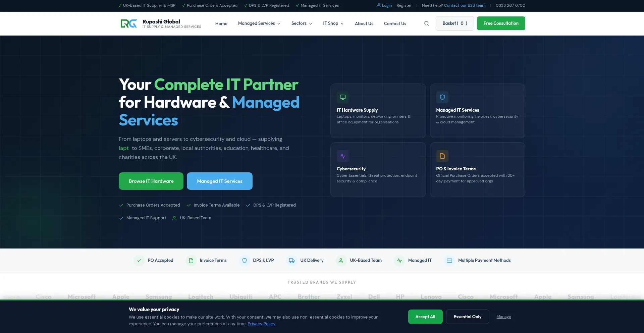Image resolution: width=644 pixels, height=333 pixels.
Task: Open the Privacy Policy link
Action: click(261, 324)
